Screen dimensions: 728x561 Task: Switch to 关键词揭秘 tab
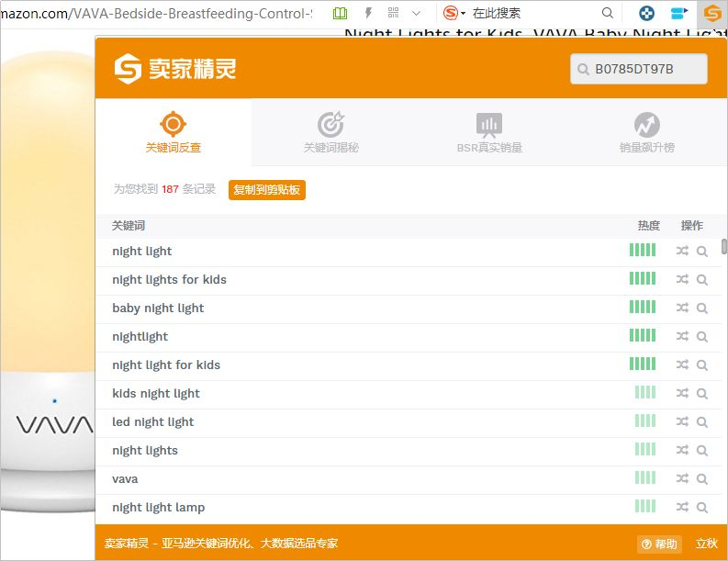click(331, 132)
